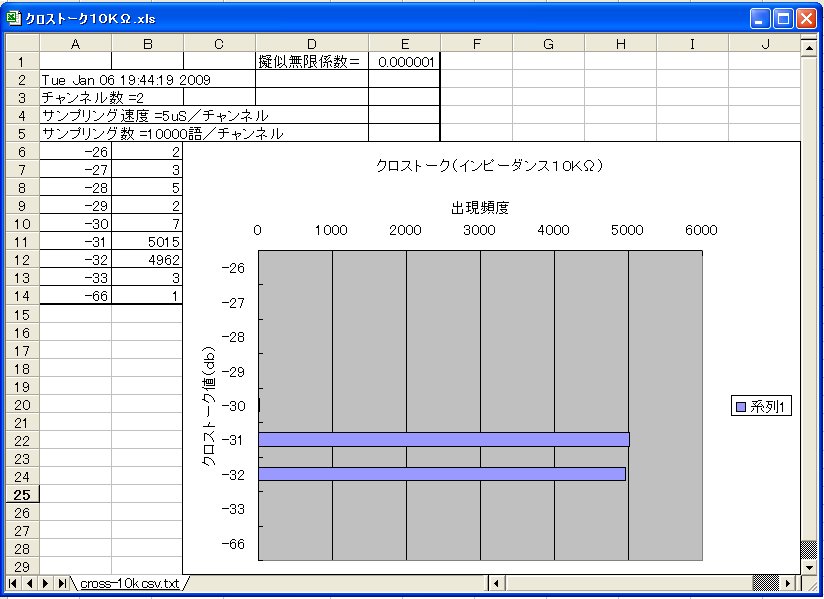The width and height of the screenshot is (824, 599).
Task: Click the vertical scrollbar thumb
Action: pos(809,550)
